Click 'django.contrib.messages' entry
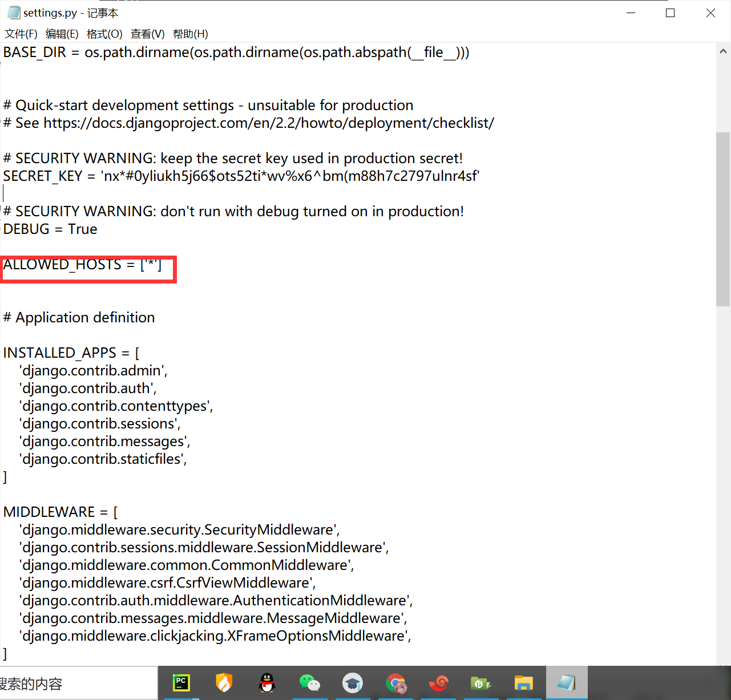Screen dimensions: 731x700 [x=105, y=442]
